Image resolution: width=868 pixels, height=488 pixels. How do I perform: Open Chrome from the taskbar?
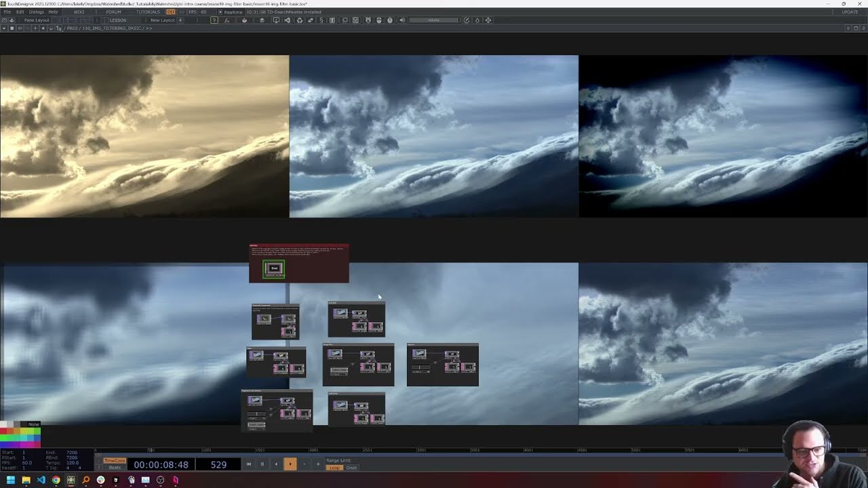click(56, 480)
